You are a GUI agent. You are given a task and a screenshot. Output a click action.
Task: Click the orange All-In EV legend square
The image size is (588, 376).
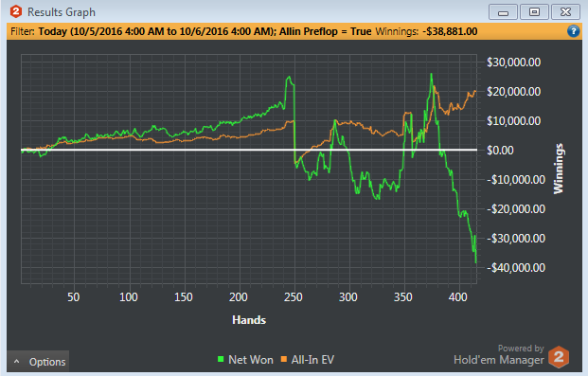[284, 360]
